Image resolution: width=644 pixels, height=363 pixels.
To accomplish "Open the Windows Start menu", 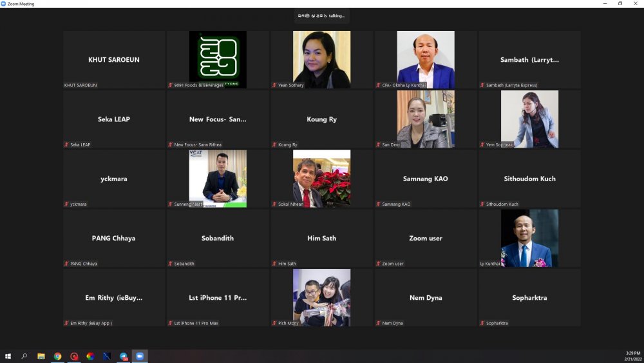I will tap(8, 356).
